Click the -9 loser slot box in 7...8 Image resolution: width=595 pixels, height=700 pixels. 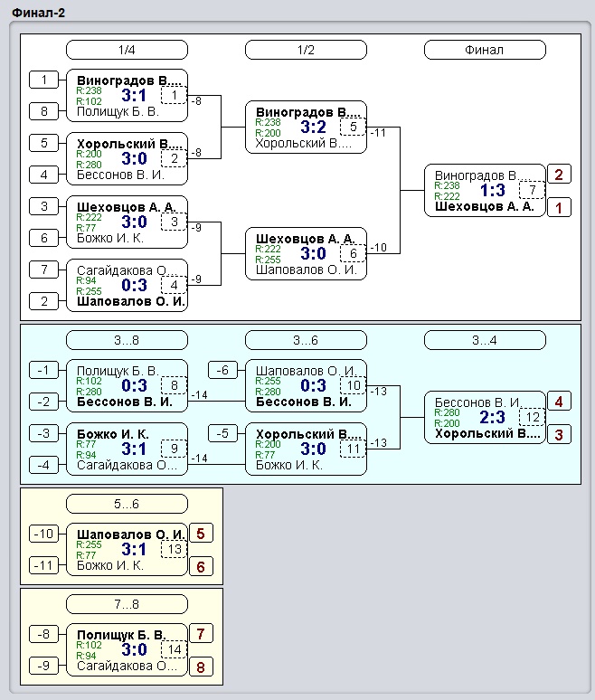43,666
